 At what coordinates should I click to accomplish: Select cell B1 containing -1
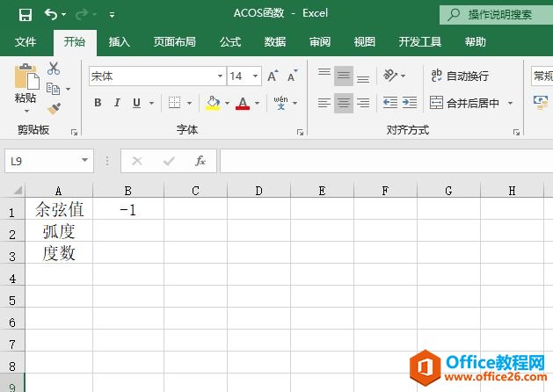pyautogui.click(x=127, y=210)
